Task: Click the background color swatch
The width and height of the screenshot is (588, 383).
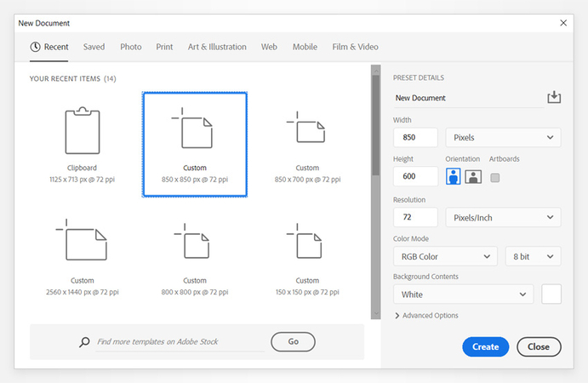Action: [551, 294]
